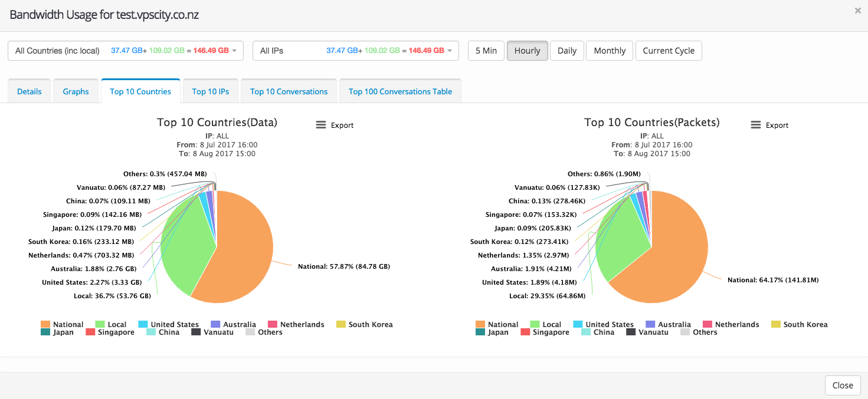Viewport: 868px width, 399px height.
Task: Switch to the Top 10 IPs tab
Action: (x=211, y=91)
